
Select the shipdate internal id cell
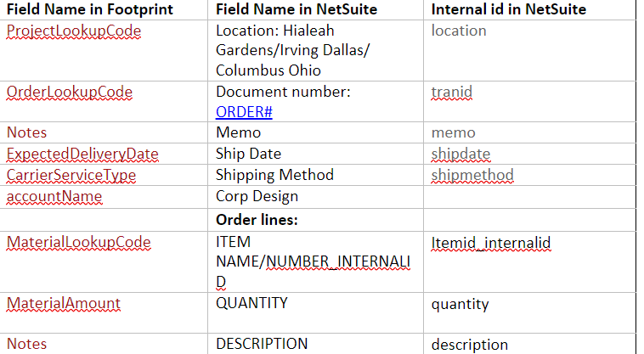tap(460, 154)
